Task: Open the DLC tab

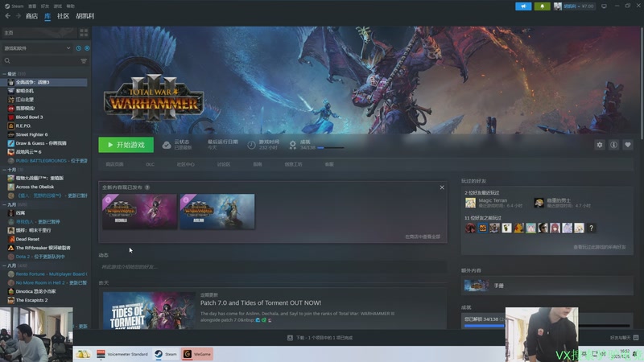Action: [x=151, y=164]
